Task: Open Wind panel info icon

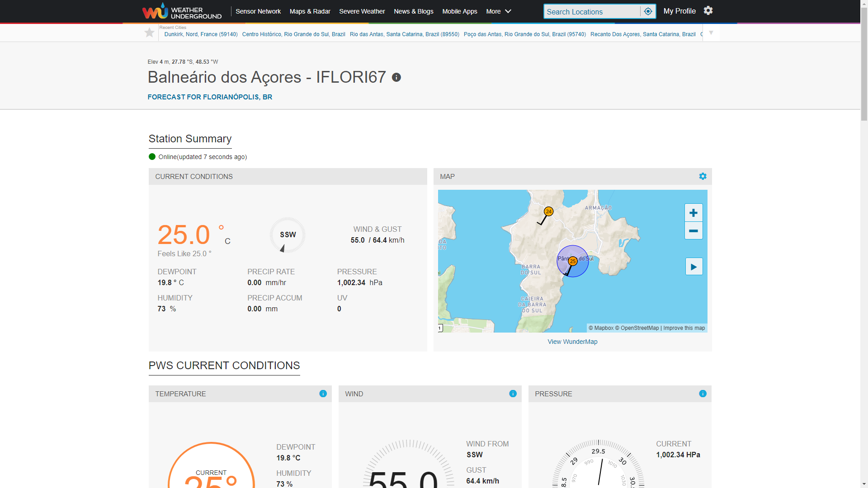Action: 513,394
